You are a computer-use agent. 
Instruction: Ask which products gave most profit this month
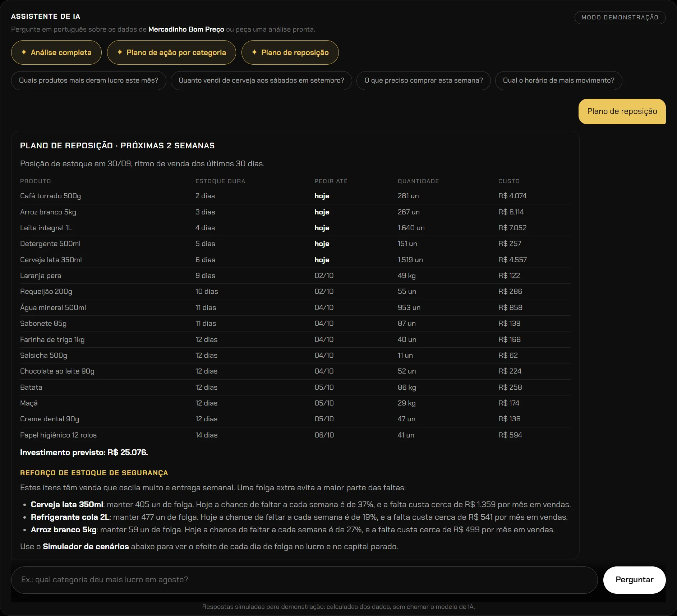89,80
